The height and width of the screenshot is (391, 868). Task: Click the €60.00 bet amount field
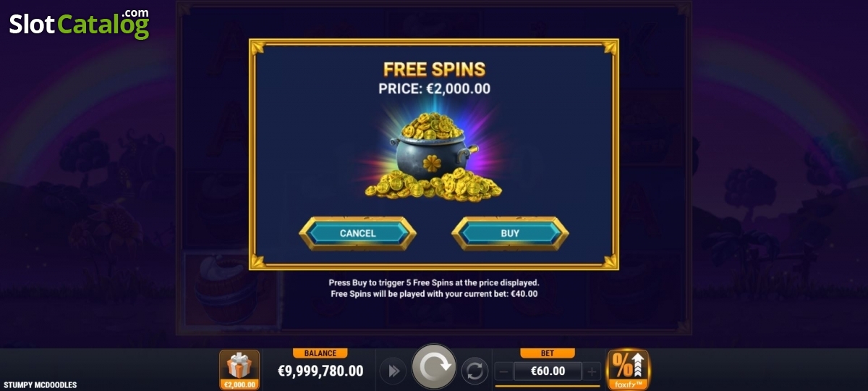click(548, 372)
